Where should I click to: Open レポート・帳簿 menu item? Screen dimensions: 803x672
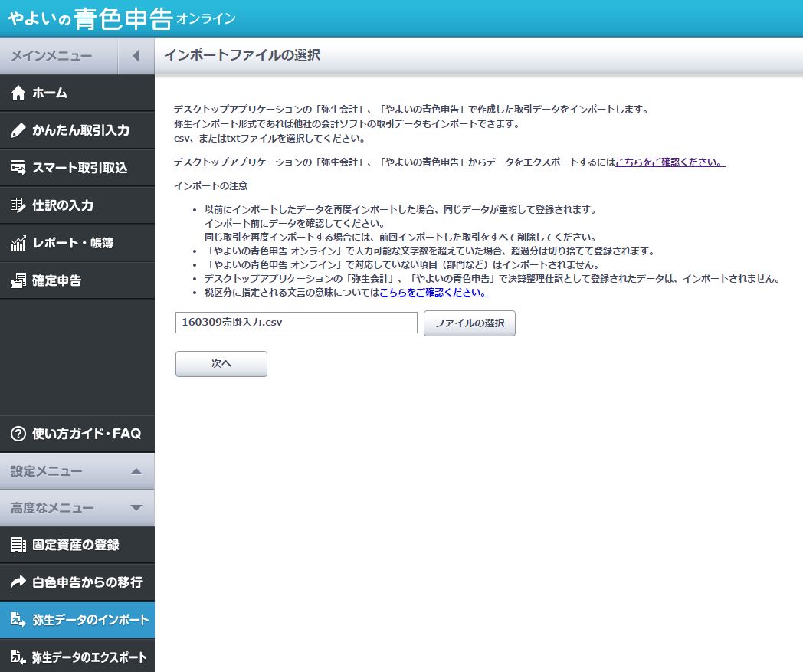(x=77, y=243)
